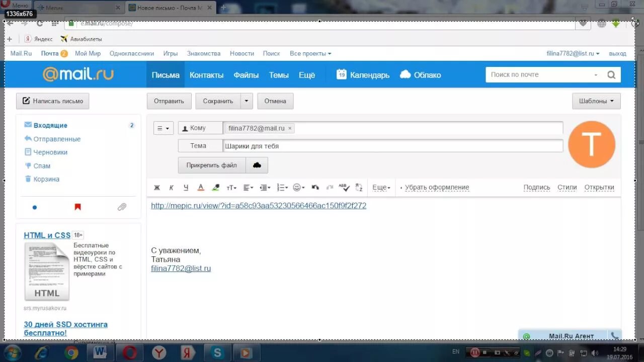The height and width of the screenshot is (362, 644).
Task: Open the Входящие folder
Action: point(50,126)
